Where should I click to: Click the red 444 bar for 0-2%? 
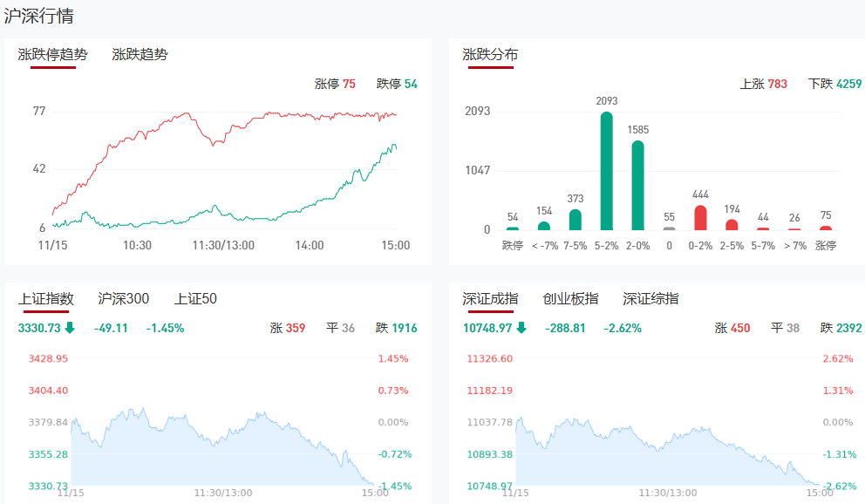700,218
